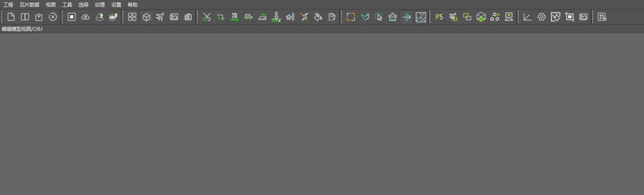Image resolution: width=644 pixels, height=195 pixels.
Task: Select the paint bucket fill tool
Action: tap(318, 17)
